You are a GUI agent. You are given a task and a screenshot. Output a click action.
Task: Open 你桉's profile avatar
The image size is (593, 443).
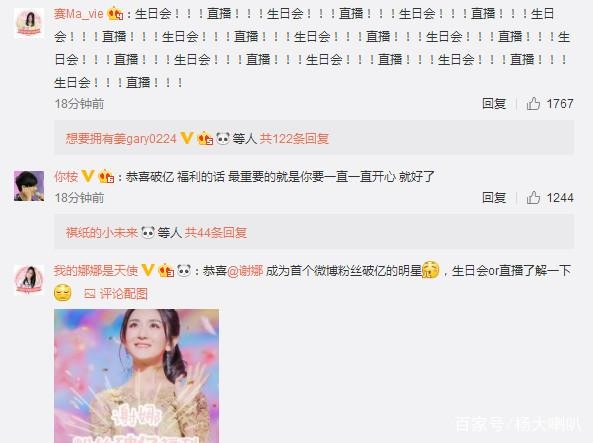tap(29, 186)
